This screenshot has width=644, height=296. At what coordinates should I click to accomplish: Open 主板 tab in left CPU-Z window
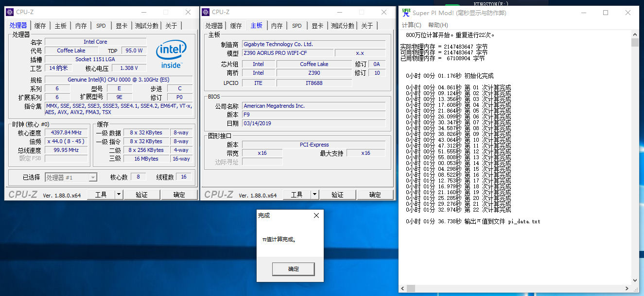coord(61,26)
